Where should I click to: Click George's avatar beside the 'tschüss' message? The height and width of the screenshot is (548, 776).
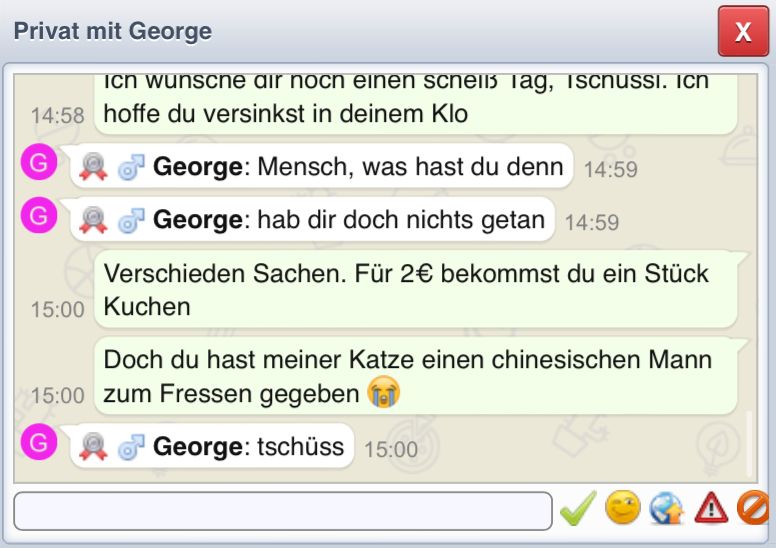click(x=38, y=441)
